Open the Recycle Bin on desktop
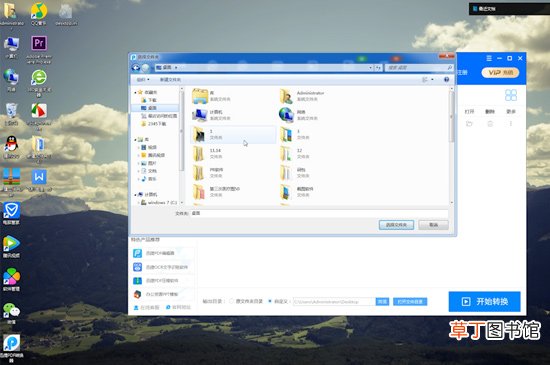The image size is (550, 365). tap(11, 114)
